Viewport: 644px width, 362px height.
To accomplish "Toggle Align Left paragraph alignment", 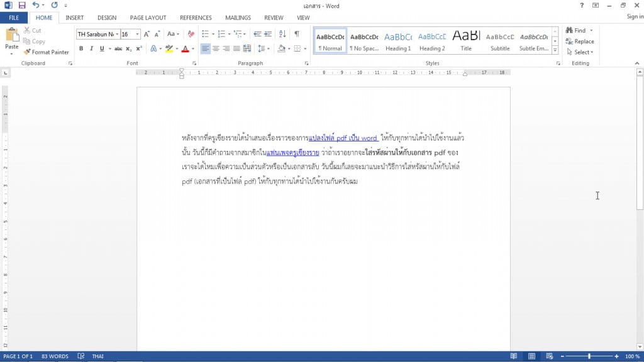I will (x=205, y=48).
